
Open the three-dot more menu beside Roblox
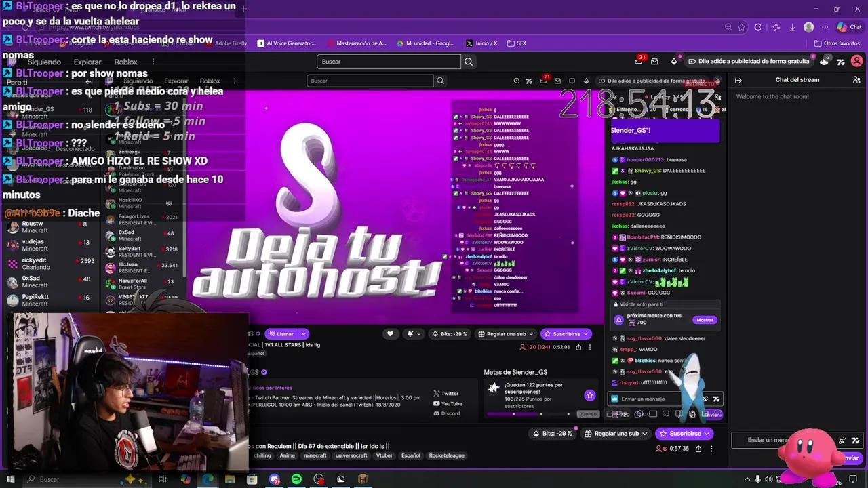tap(153, 62)
